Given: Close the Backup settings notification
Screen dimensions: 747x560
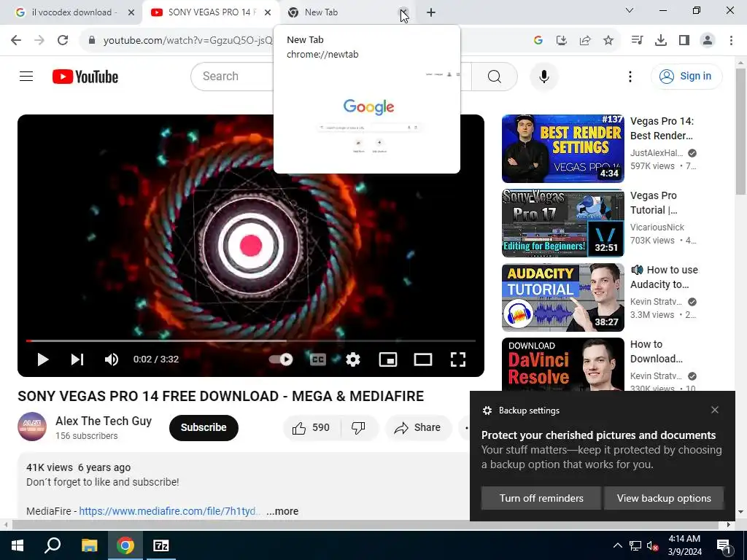Looking at the screenshot, I should [715, 410].
